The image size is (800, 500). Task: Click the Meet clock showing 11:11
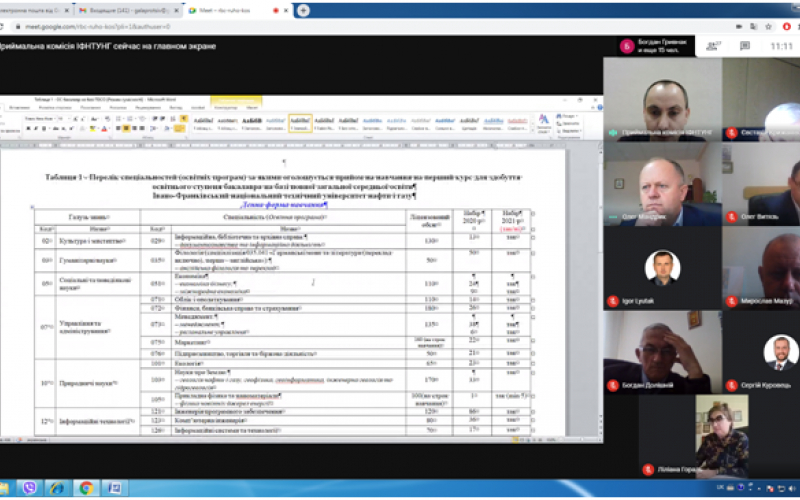click(781, 46)
